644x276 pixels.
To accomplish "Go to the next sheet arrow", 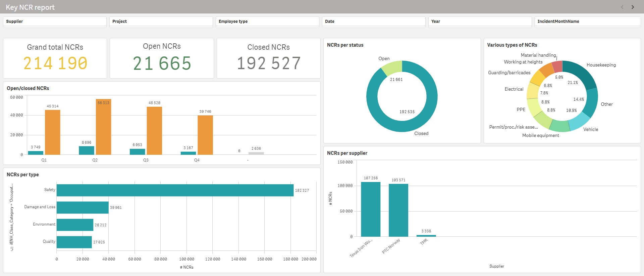I will point(633,7).
